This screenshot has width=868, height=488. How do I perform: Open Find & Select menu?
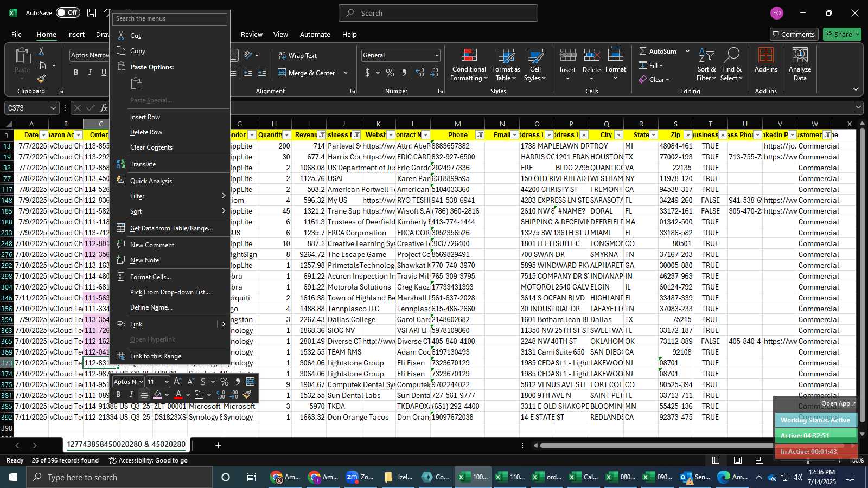pos(731,65)
